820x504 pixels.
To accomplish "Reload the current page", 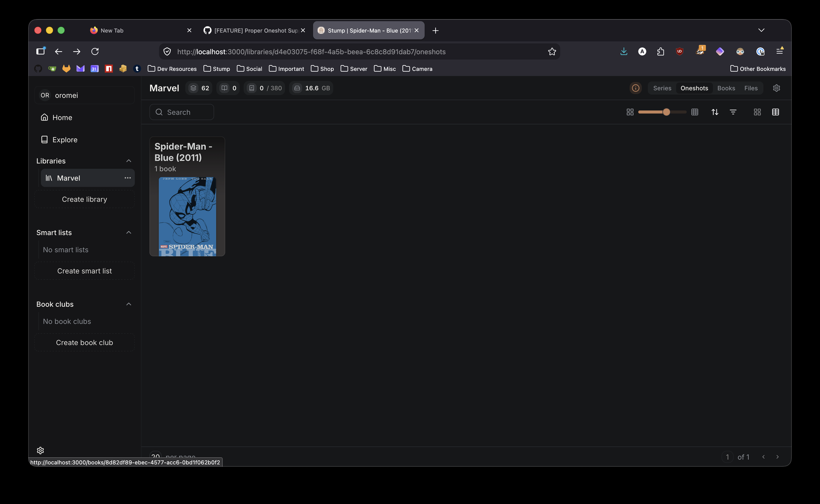I will (95, 52).
